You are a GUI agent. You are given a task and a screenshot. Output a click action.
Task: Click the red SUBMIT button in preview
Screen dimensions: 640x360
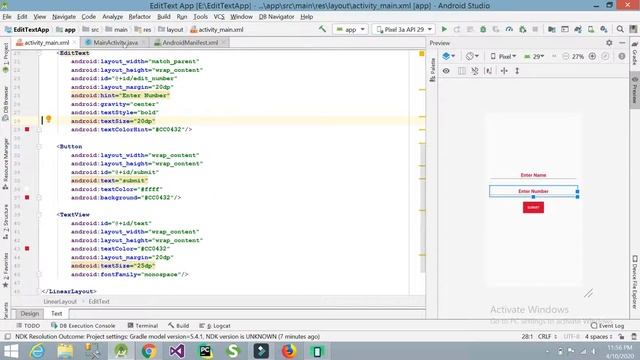[533, 207]
